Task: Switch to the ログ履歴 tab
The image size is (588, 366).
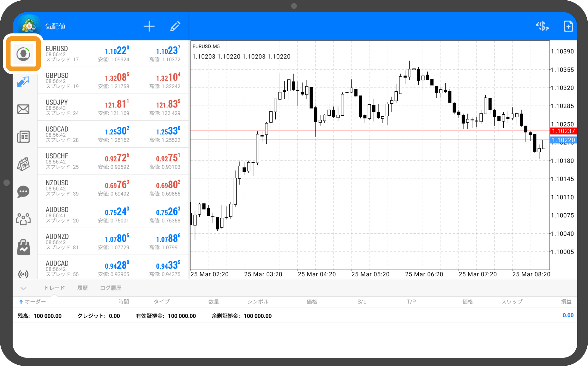Action: (111, 288)
